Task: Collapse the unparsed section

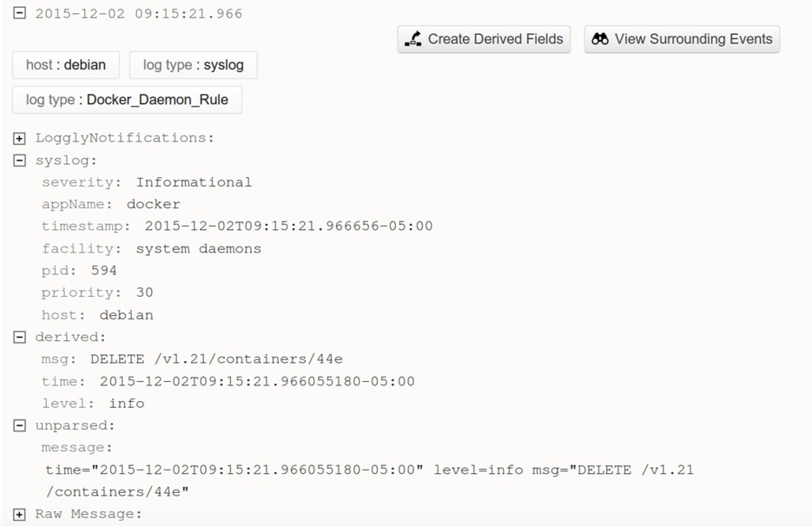Action: pyautogui.click(x=19, y=425)
